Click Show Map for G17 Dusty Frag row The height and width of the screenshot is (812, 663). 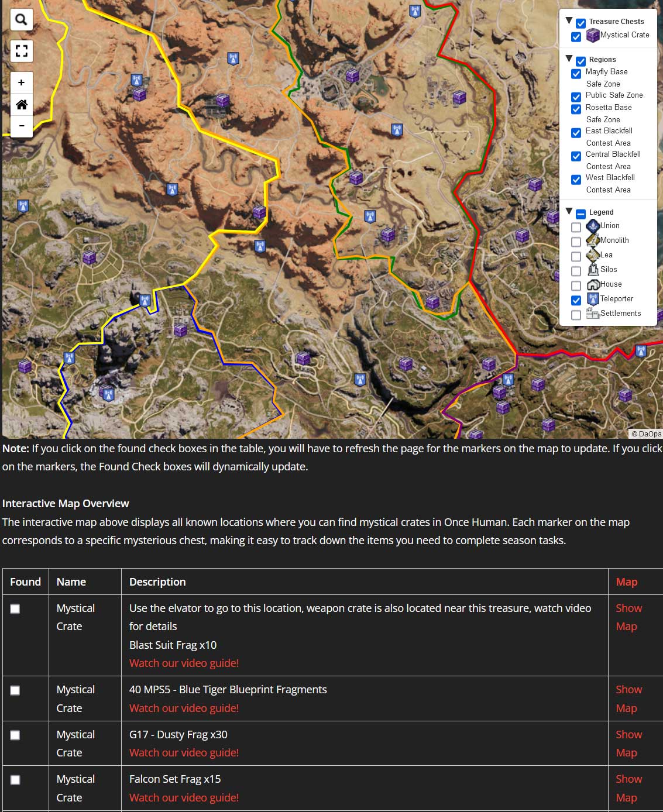(628, 744)
